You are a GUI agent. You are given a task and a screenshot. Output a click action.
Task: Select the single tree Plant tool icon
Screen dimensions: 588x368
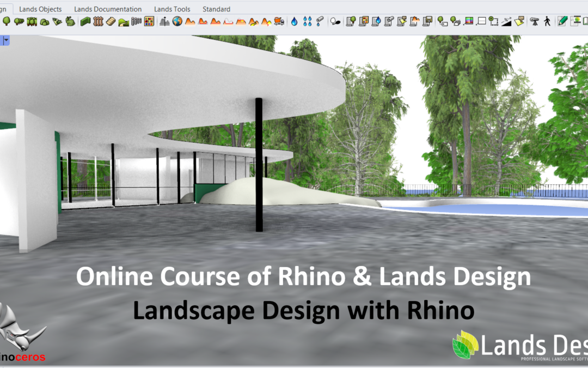7,21
